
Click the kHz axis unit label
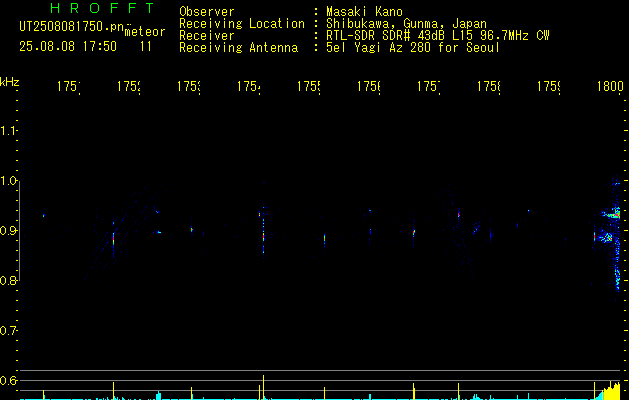9,82
